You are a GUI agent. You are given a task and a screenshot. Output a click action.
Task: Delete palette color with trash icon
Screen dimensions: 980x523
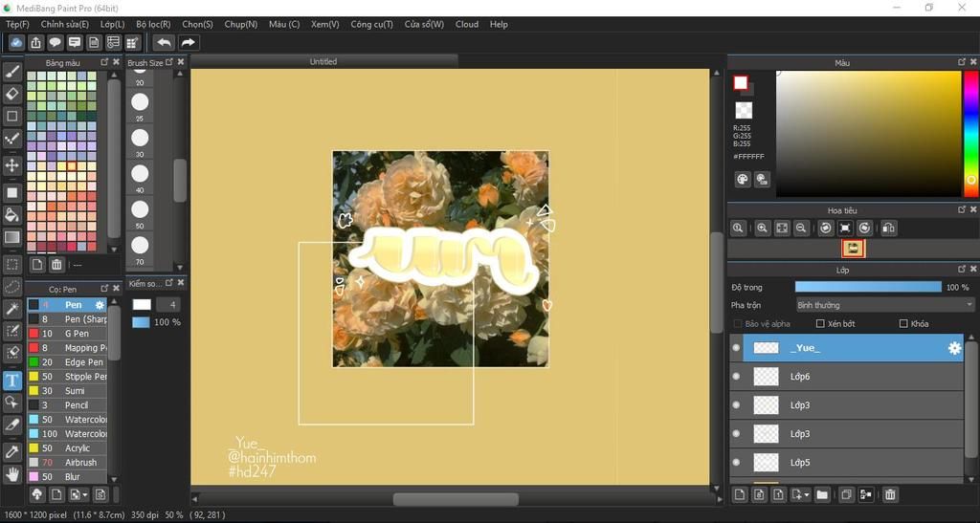[x=56, y=265]
